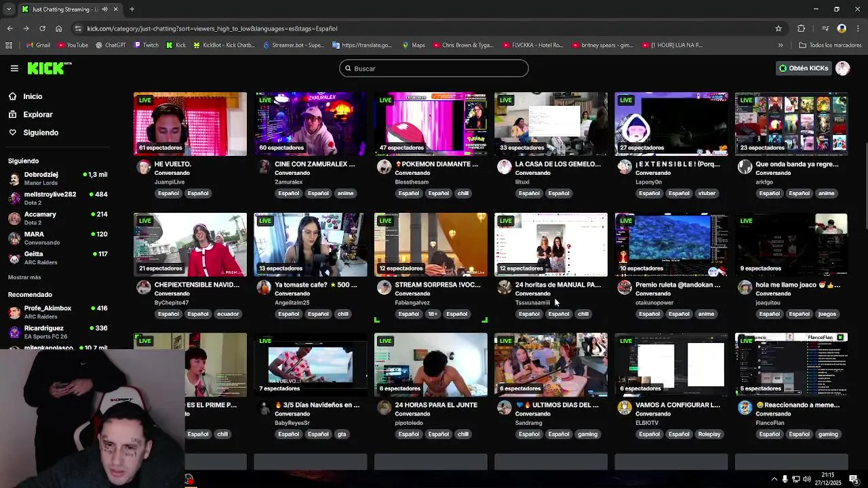Click the anime tag under Zamuralex
The height and width of the screenshot is (488, 868).
click(345, 193)
